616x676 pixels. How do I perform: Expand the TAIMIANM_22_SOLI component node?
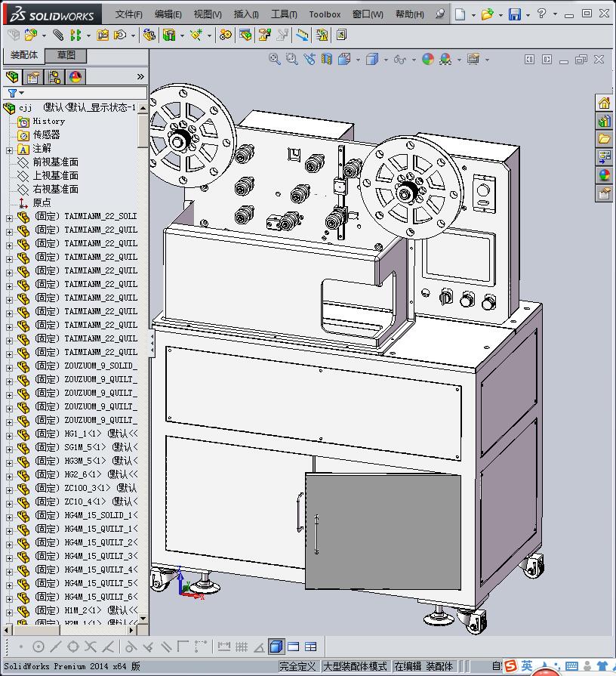click(x=10, y=218)
